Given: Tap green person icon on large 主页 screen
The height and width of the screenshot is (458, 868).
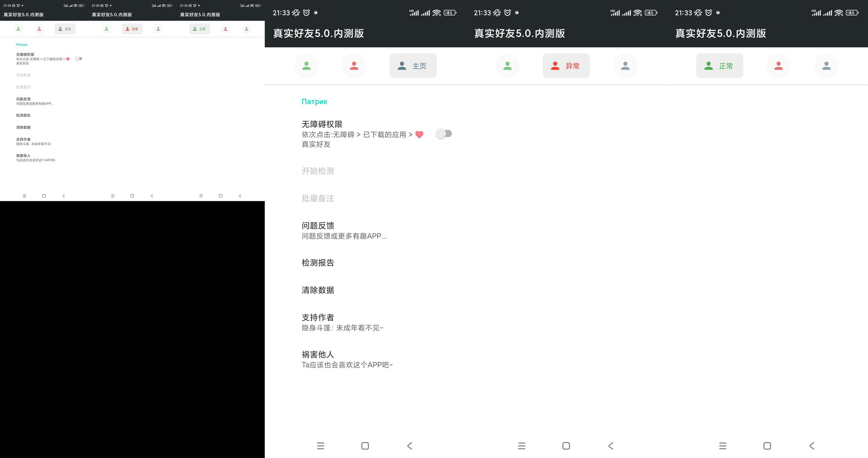Looking at the screenshot, I should click(x=306, y=66).
